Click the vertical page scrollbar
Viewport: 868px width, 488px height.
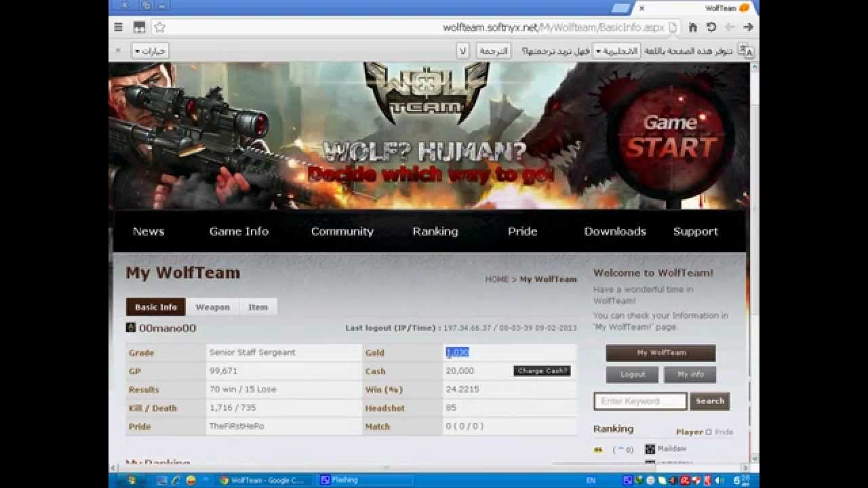coord(753,264)
